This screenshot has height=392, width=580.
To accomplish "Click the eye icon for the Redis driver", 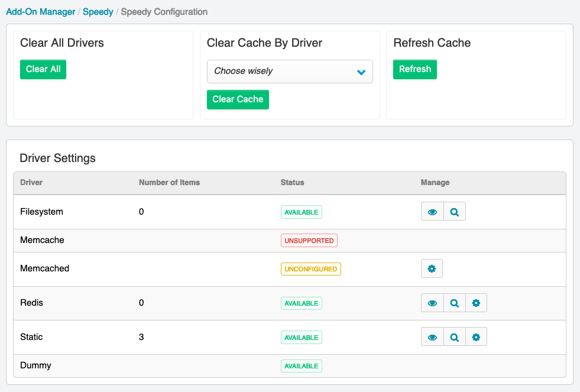I will [x=432, y=303].
